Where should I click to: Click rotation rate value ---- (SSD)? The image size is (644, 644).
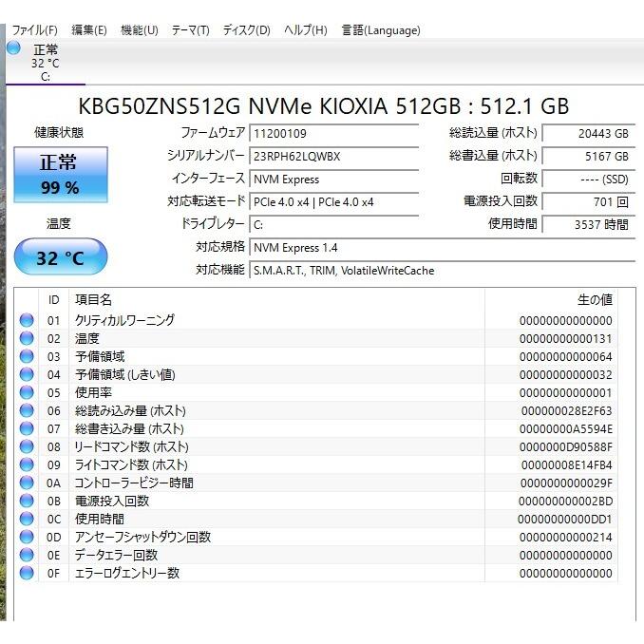(589, 180)
